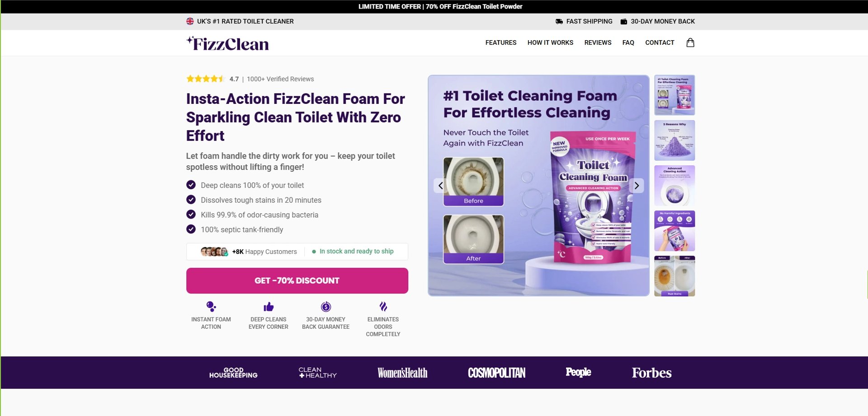The width and height of the screenshot is (868, 416).
Task: Show next product image with right arrow
Action: click(x=637, y=186)
